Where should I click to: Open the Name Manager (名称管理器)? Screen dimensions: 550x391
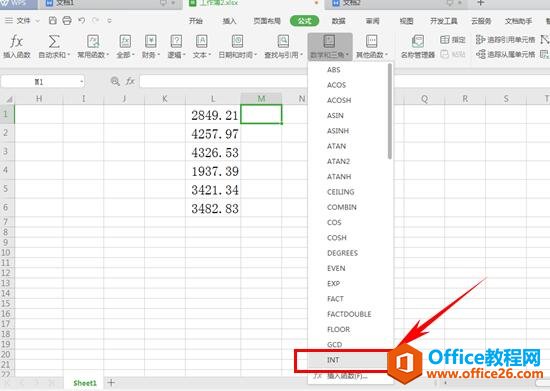(x=417, y=46)
